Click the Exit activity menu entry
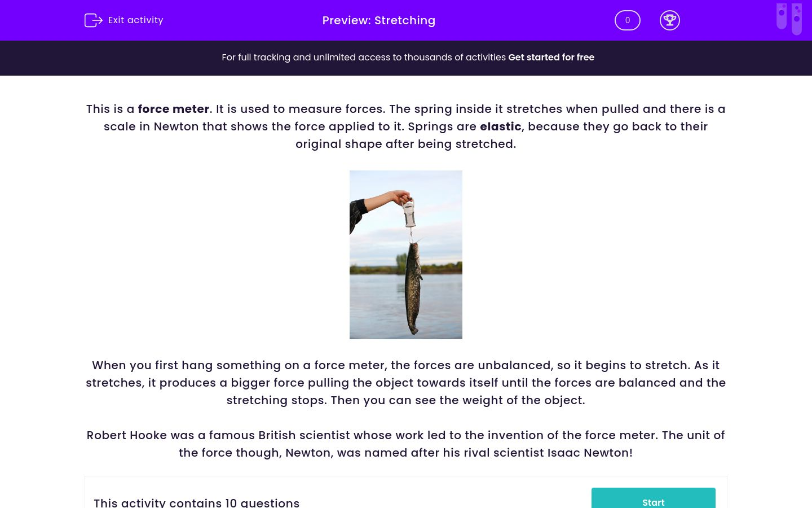 135,20
